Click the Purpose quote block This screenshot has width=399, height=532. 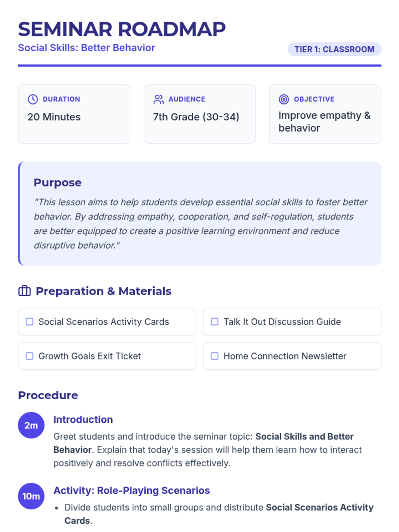[199, 213]
